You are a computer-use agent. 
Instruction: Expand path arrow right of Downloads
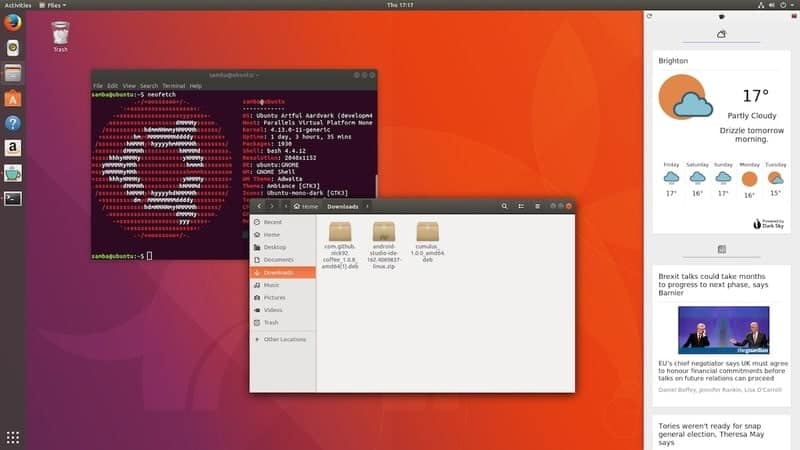tap(367, 206)
